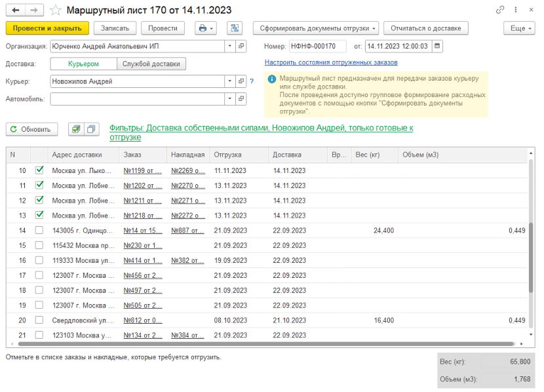544x392 pixels.
Task: Click the scroll right arrow under table
Action: click(x=522, y=343)
